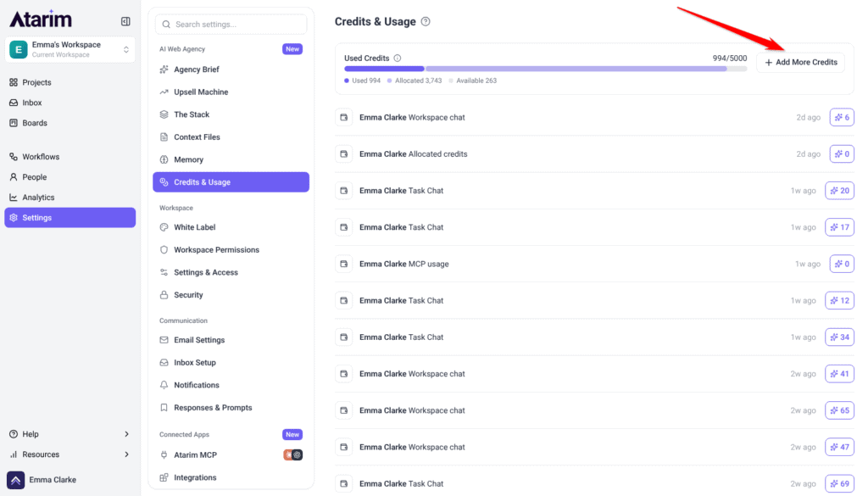
Task: Click the 47 credits badge
Action: [839, 447]
